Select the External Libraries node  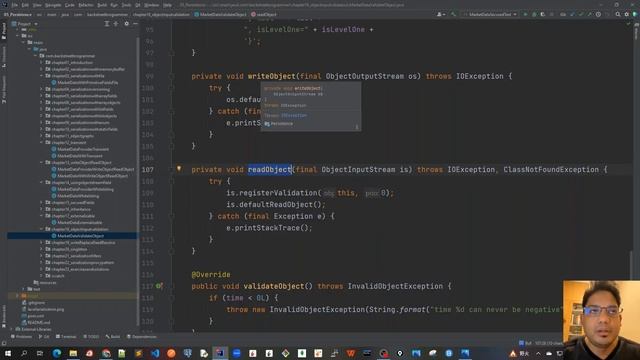pyautogui.click(x=33, y=329)
